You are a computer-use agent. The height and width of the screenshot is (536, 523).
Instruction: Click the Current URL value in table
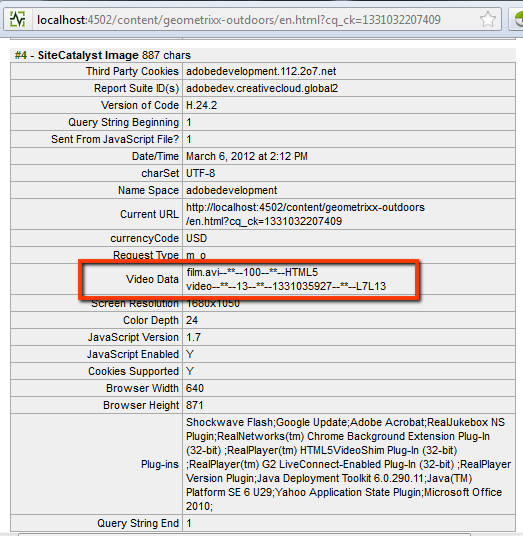point(305,214)
